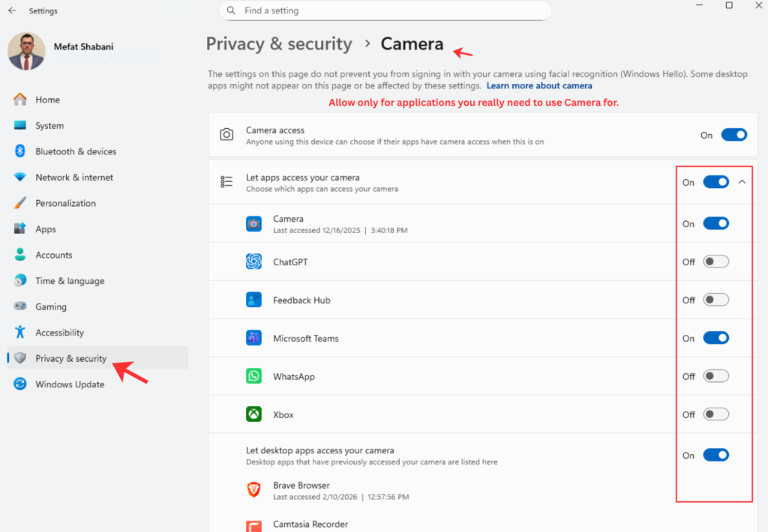Click the Microsoft Teams app icon
Image resolution: width=768 pixels, height=532 pixels.
[x=253, y=338]
